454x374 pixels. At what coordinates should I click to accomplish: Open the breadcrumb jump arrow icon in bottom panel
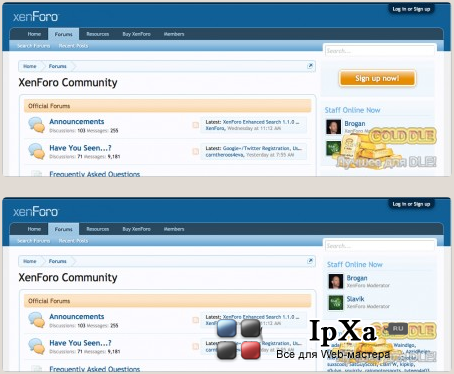310,261
